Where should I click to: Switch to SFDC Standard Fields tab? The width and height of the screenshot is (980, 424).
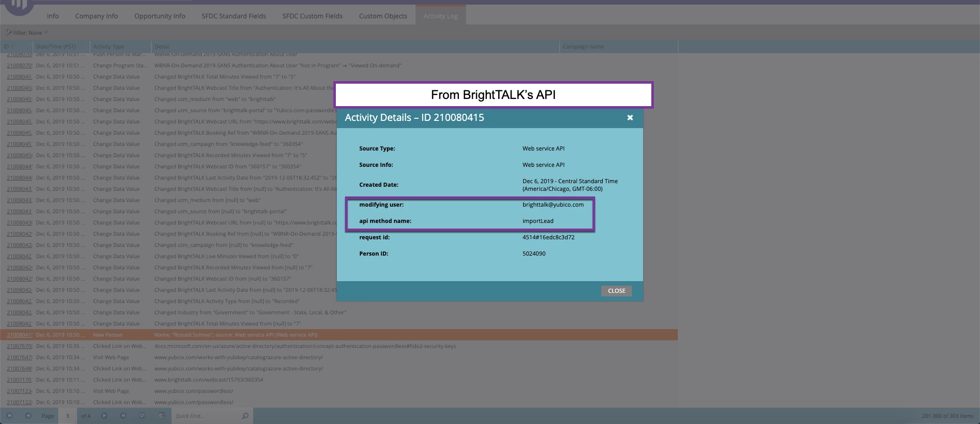click(x=234, y=16)
